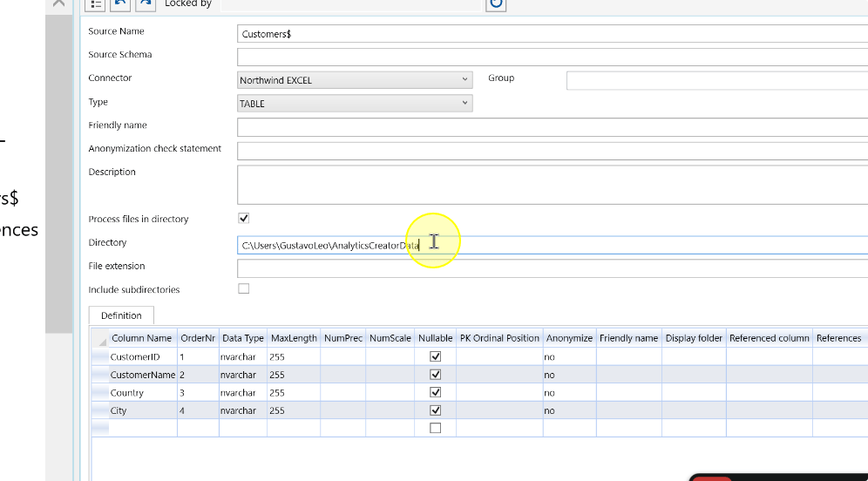Select the CustomerName column name cell
Viewport: 868px width, 481px height.
pyautogui.click(x=143, y=375)
